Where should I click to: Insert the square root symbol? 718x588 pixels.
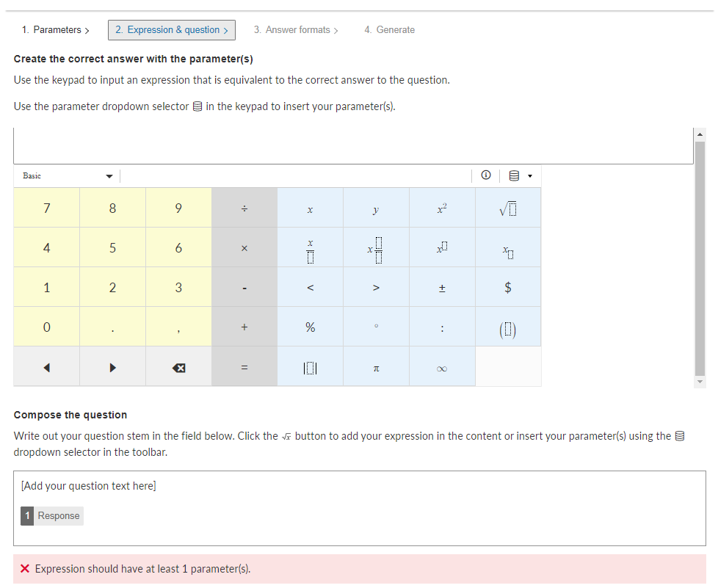point(508,208)
